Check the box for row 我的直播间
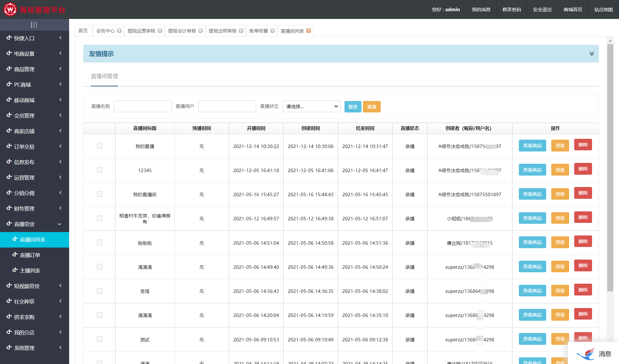The image size is (619, 364). (100, 194)
